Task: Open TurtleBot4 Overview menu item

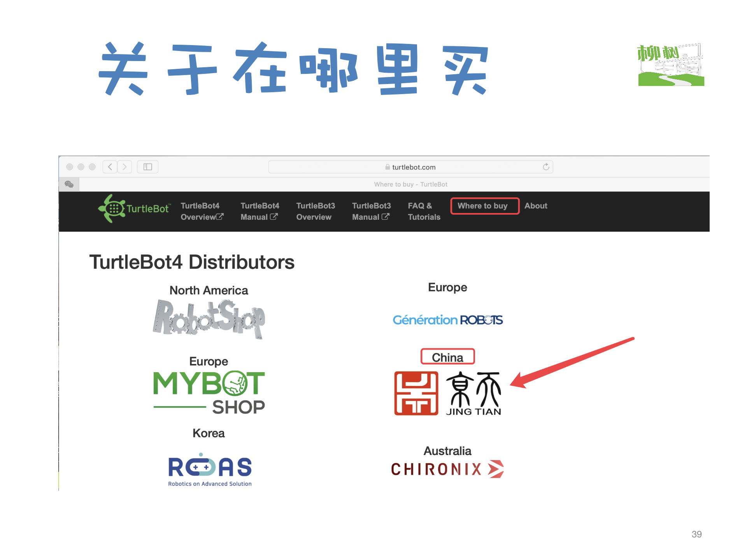Action: 202,211
